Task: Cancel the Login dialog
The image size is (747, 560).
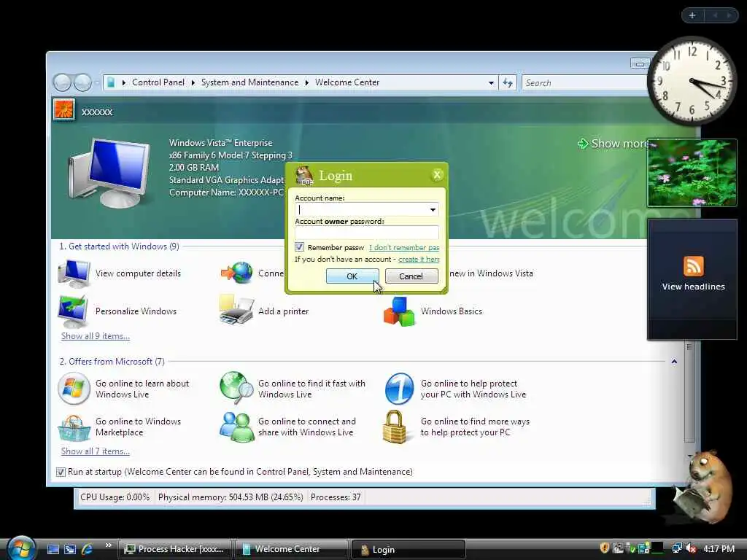Action: pyautogui.click(x=411, y=276)
